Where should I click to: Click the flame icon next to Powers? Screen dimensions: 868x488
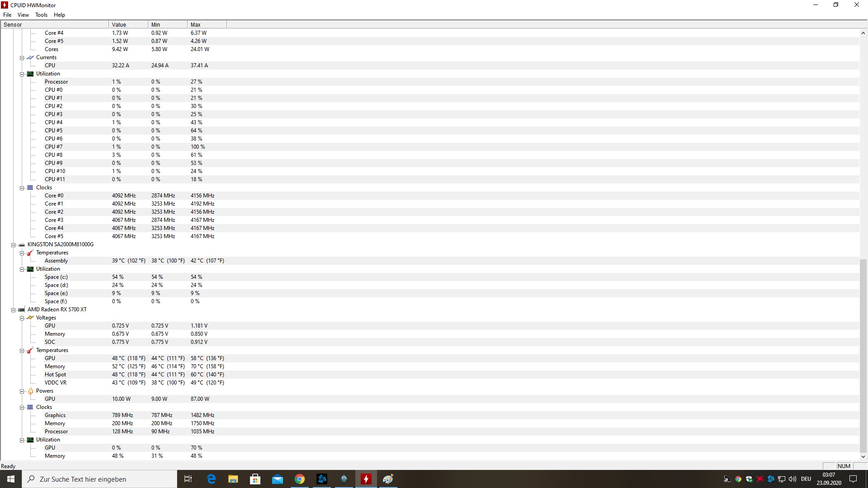(30, 391)
